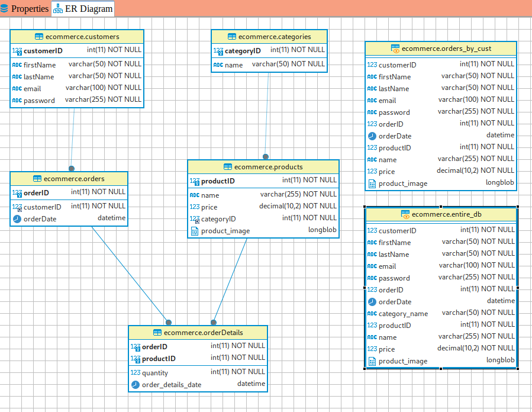Select the ecommerce.orders table title
532x412 pixels.
pyautogui.click(x=74, y=179)
